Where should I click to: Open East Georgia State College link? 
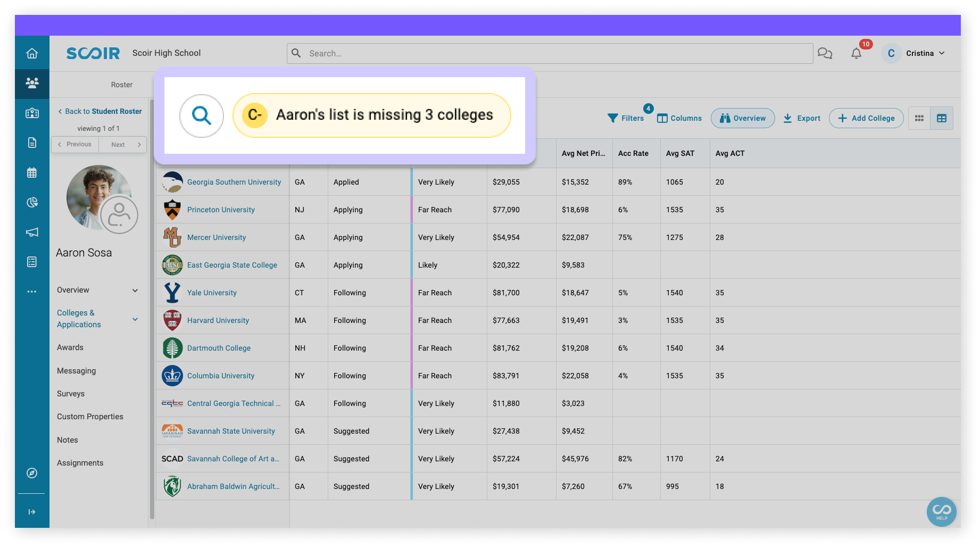point(232,265)
